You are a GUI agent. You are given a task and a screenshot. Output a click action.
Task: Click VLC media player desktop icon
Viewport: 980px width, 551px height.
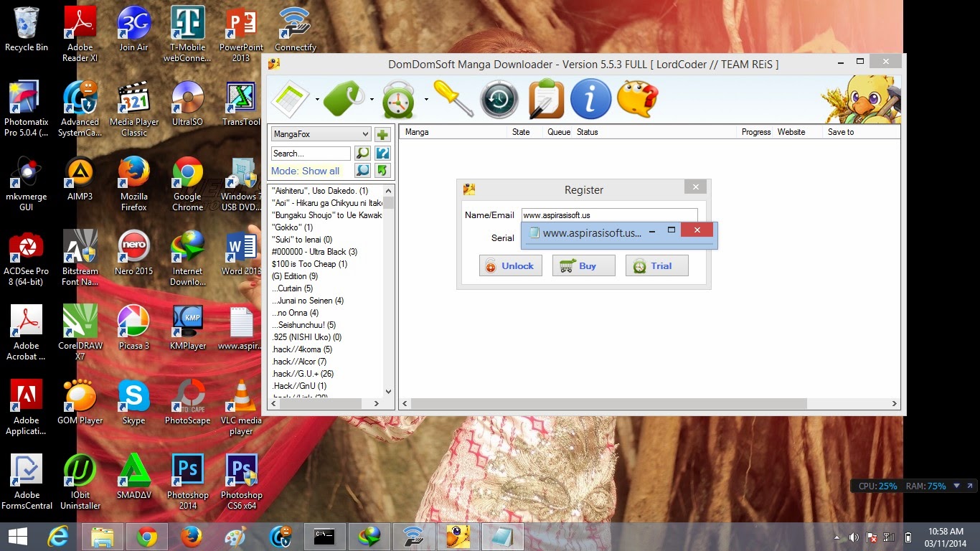241,407
